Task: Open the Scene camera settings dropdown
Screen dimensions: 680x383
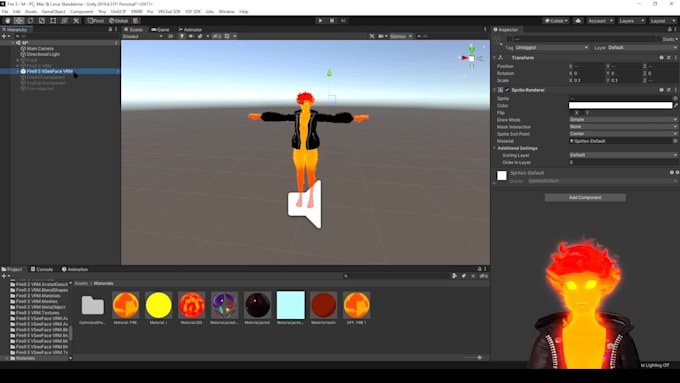Action: [x=382, y=36]
